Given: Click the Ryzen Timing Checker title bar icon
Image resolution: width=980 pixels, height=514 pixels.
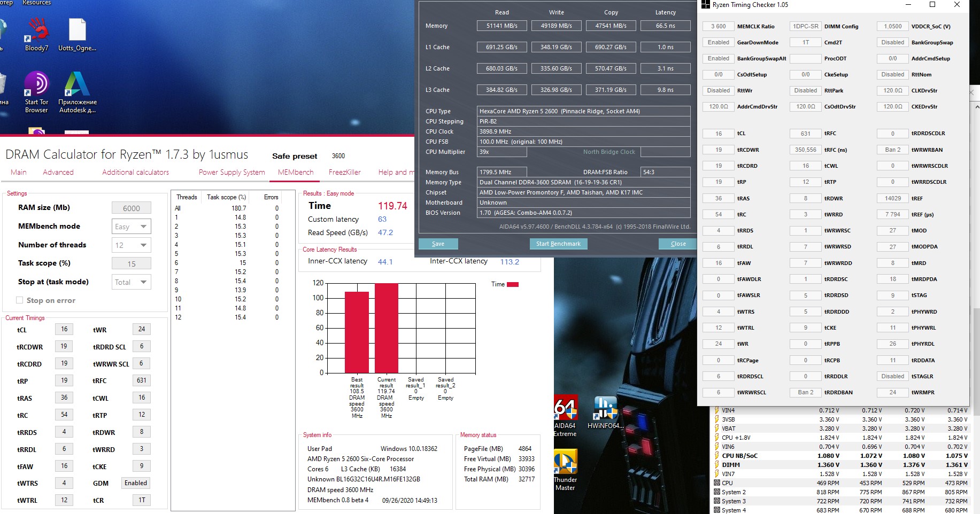Looking at the screenshot, I should [706, 5].
